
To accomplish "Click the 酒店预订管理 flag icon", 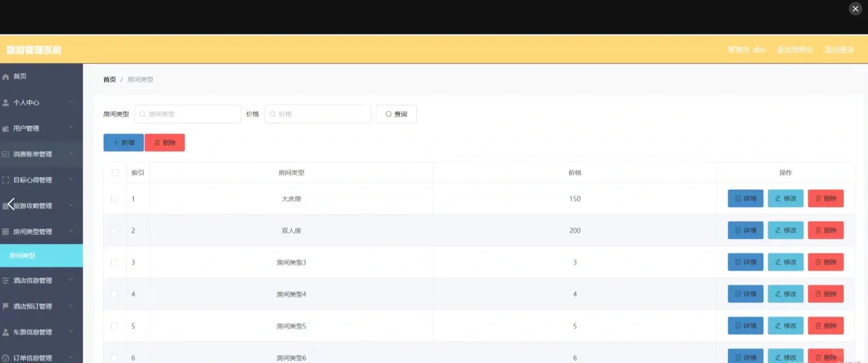I will [x=6, y=306].
